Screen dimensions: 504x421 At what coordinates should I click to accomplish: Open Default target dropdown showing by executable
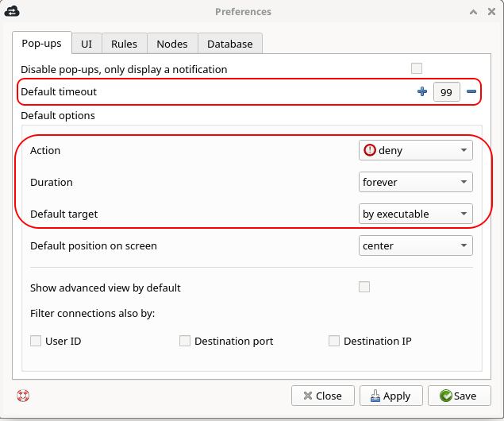click(416, 214)
